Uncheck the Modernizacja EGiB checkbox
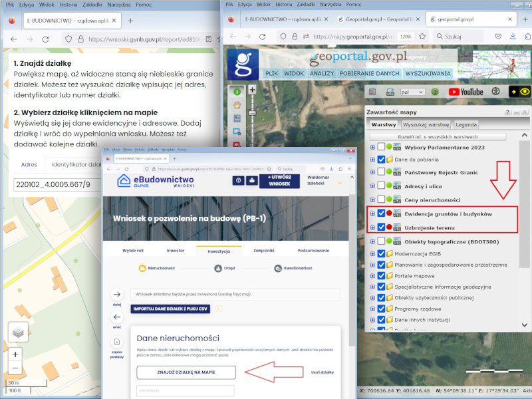The height and width of the screenshot is (399, 532). (x=381, y=253)
